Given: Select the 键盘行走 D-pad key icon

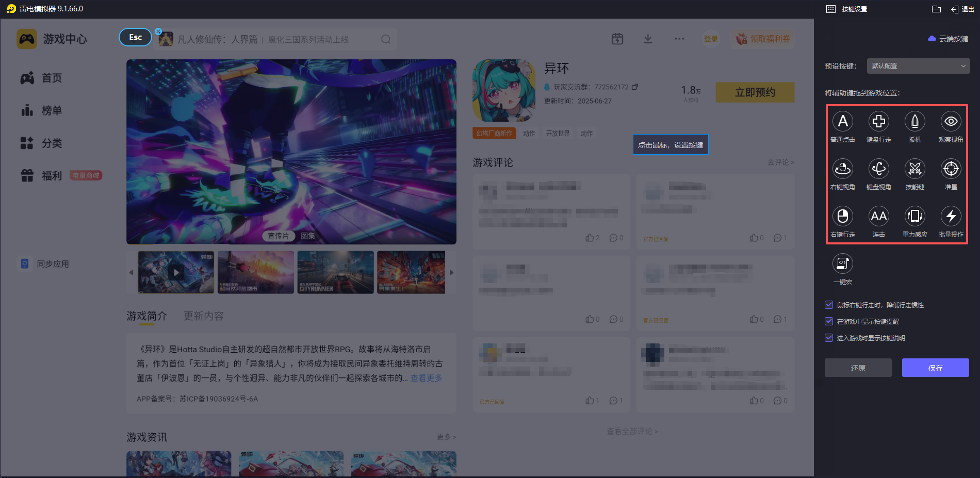Looking at the screenshot, I should click(x=879, y=122).
